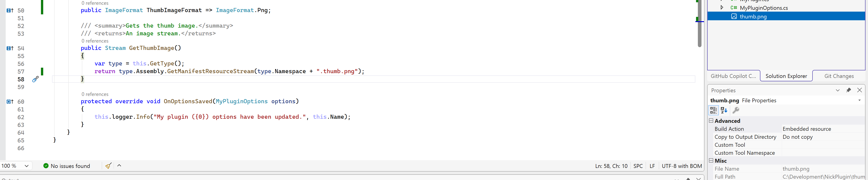The height and width of the screenshot is (180, 868).
Task: Open the 100 % zoom dropdown
Action: (x=26, y=166)
